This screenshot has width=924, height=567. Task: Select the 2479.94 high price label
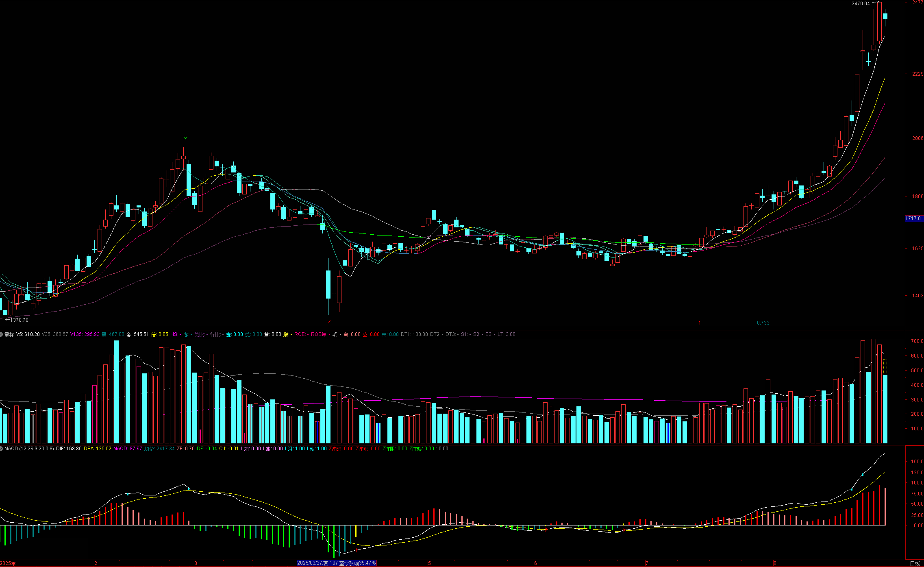point(861,3)
